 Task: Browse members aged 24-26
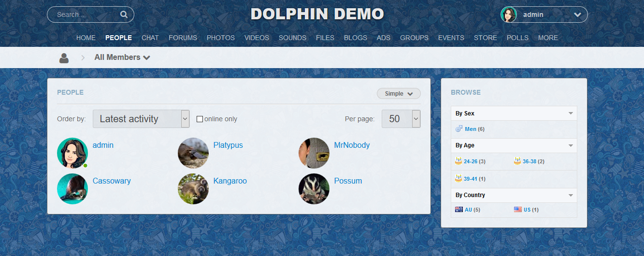click(471, 161)
